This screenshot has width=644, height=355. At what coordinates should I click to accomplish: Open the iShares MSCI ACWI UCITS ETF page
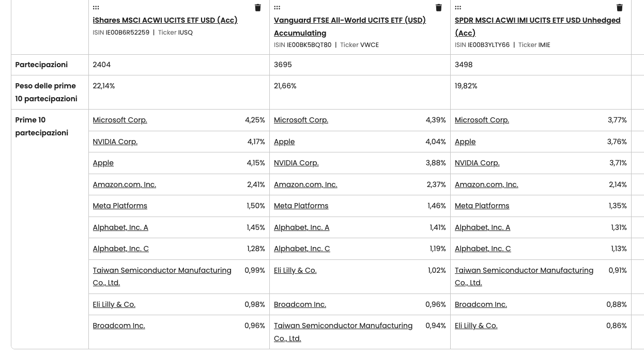165,20
